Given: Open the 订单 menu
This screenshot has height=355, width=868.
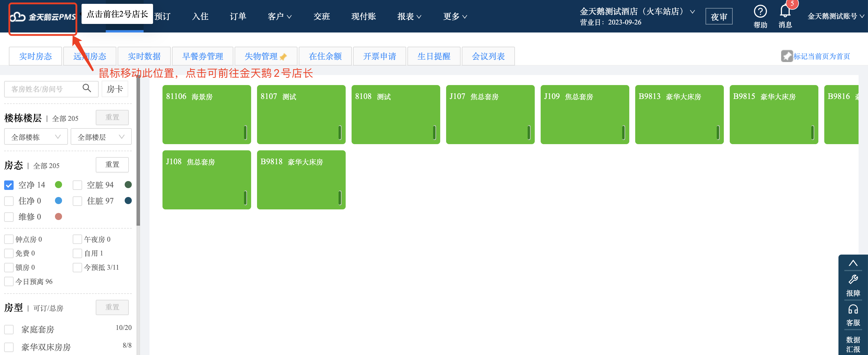Looking at the screenshot, I should [238, 17].
